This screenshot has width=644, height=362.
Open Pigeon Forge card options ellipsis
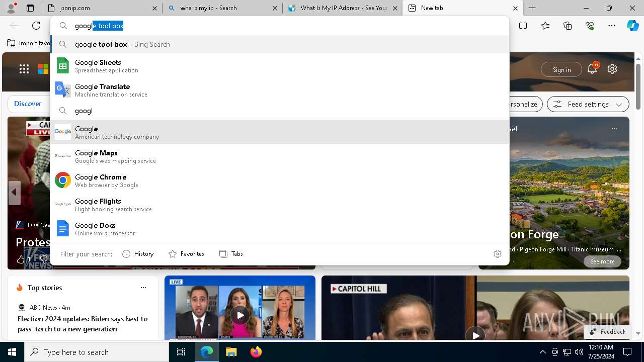pos(614,129)
